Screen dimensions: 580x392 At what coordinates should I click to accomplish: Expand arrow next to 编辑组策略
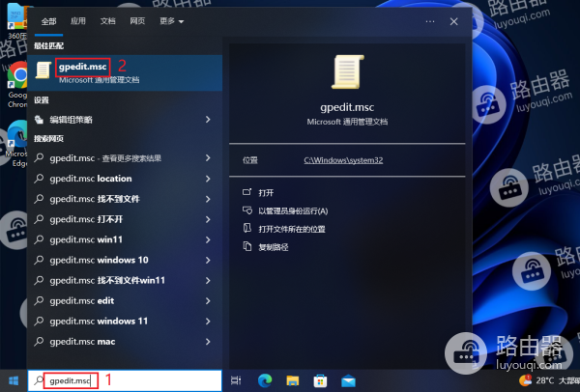click(x=208, y=120)
